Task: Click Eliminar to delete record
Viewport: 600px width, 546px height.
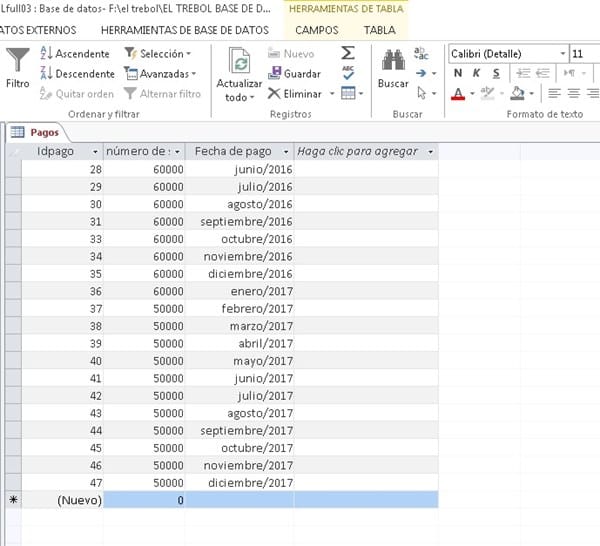Action: (x=294, y=93)
